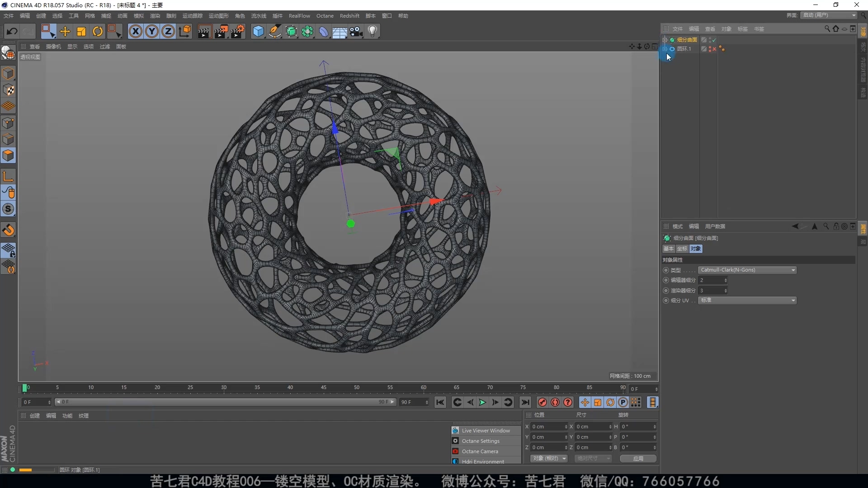868x488 pixels.
Task: Toggle Position keyframe recording button
Action: click(585, 402)
